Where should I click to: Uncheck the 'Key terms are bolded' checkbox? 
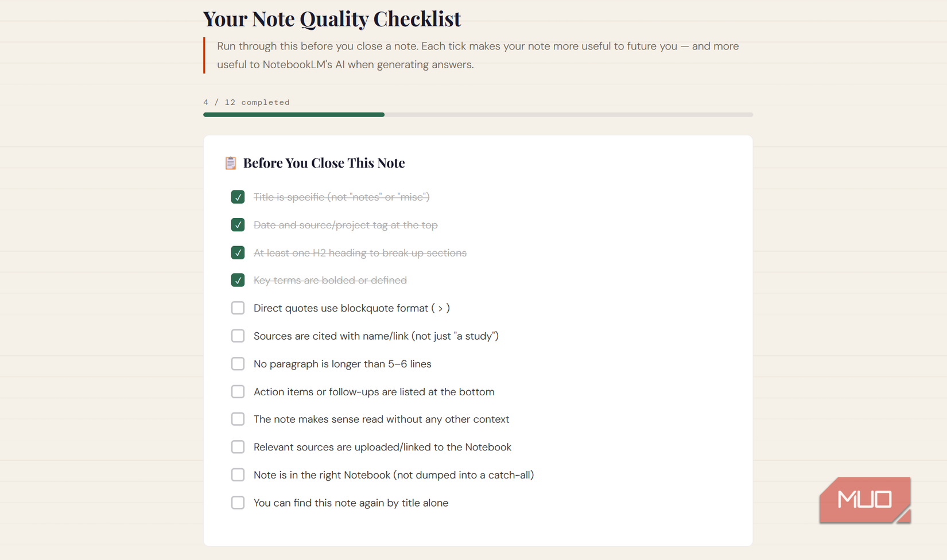(x=238, y=281)
